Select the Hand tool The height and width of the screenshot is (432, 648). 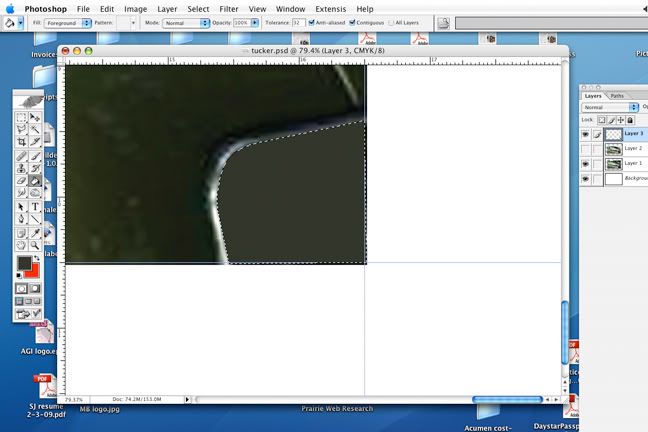[21, 245]
